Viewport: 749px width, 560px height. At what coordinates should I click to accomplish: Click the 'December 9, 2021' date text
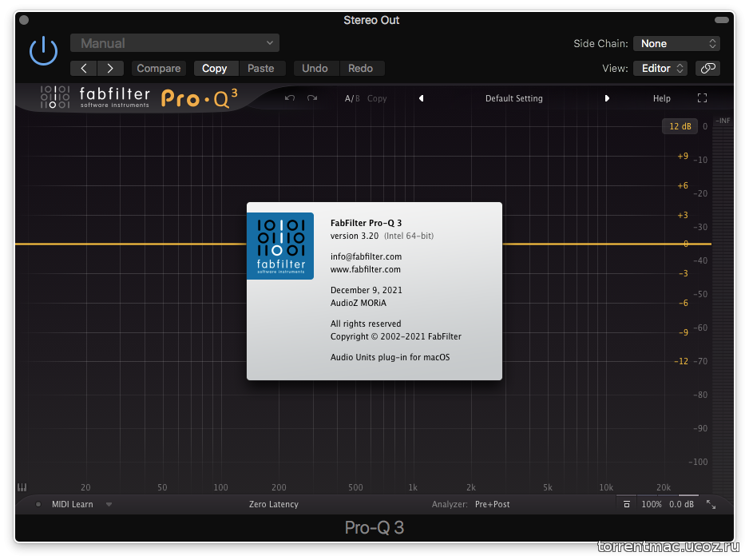click(x=367, y=290)
